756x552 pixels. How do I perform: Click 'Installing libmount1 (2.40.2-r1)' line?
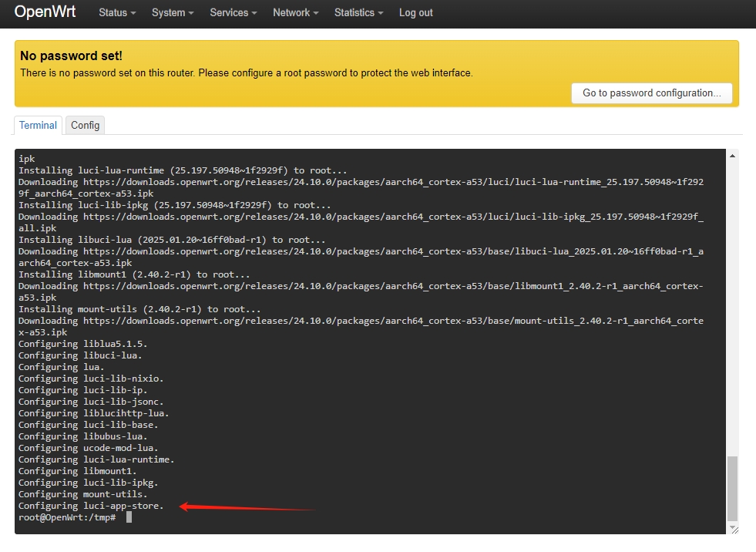click(134, 274)
